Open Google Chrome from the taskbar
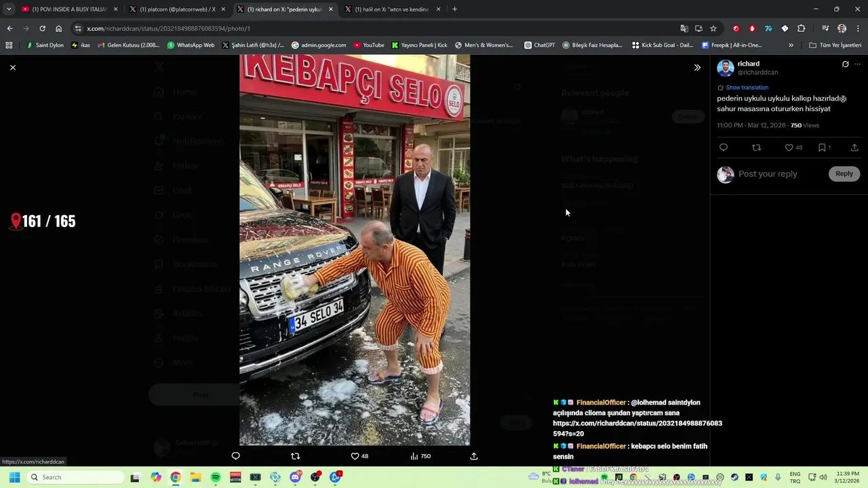Viewport: 868px width, 488px height. pos(176,477)
